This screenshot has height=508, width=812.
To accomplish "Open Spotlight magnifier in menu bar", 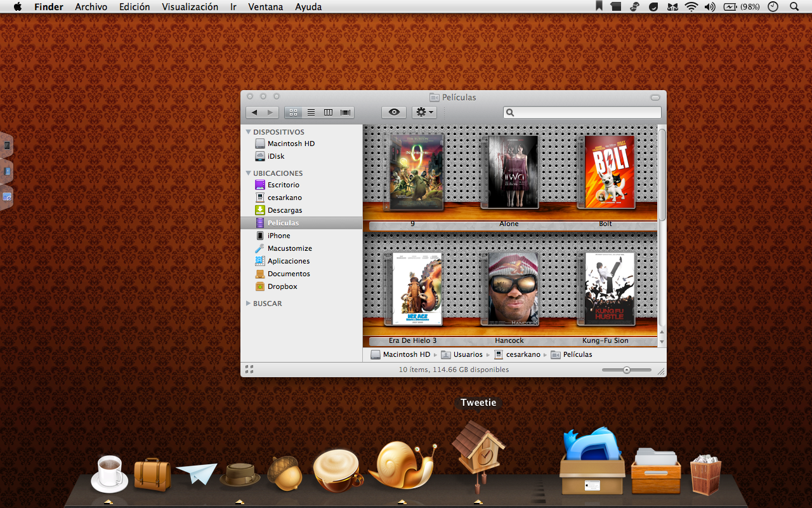I will coord(794,7).
